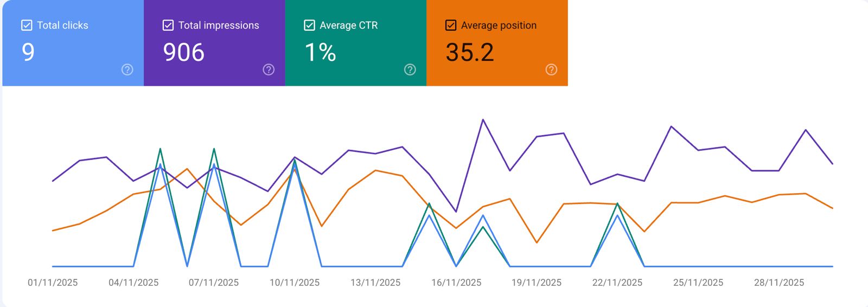The height and width of the screenshot is (307, 868).
Task: Click the total clicks value 9
Action: pyautogui.click(x=28, y=53)
